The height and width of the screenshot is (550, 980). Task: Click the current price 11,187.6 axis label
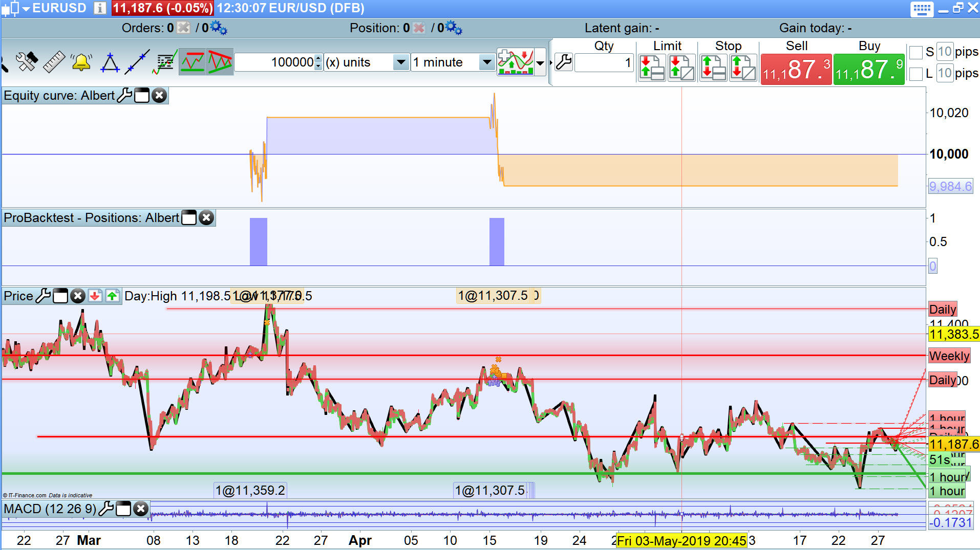coord(954,444)
